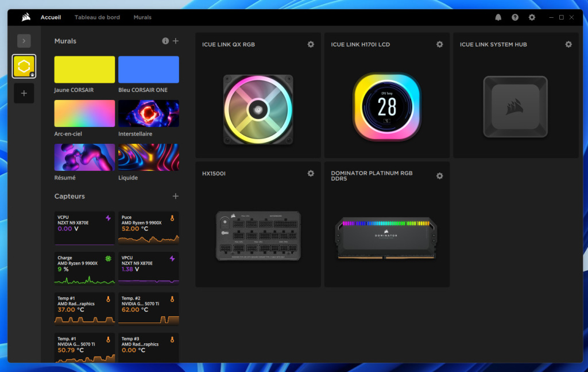588x372 pixels.
Task: Select the active yellow mural in the sidebar
Action: 24,66
